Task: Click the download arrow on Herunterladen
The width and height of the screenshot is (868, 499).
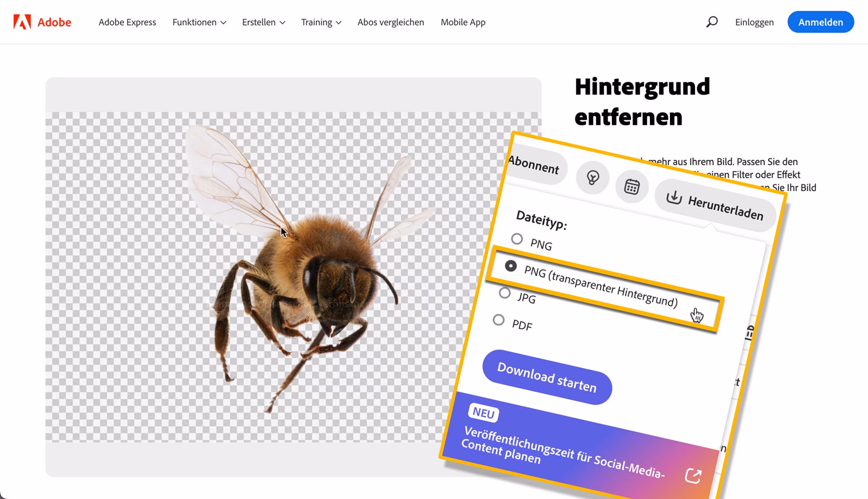Action: click(674, 197)
